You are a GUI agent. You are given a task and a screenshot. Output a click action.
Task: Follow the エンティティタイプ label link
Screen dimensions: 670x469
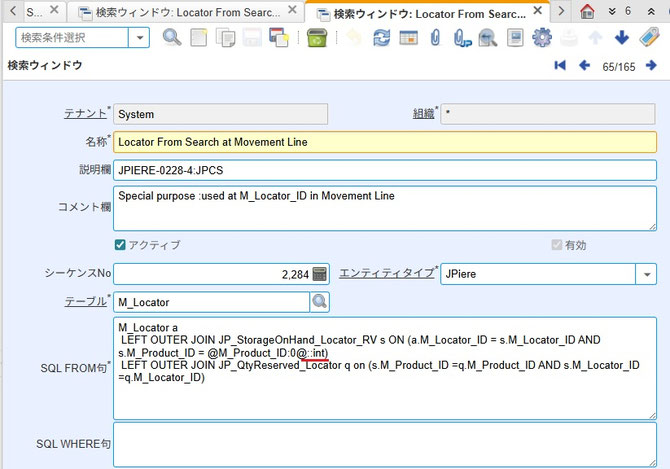point(387,273)
